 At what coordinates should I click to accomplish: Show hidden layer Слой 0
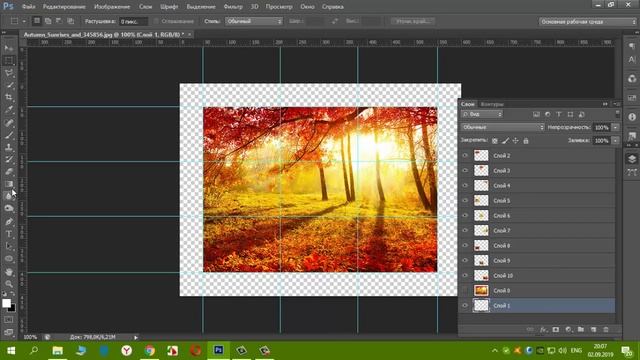(465, 291)
